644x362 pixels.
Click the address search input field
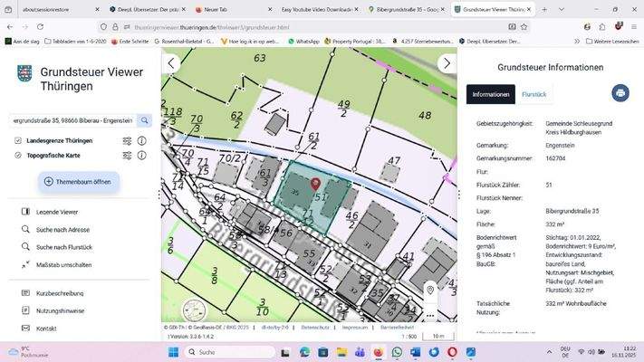71,119
